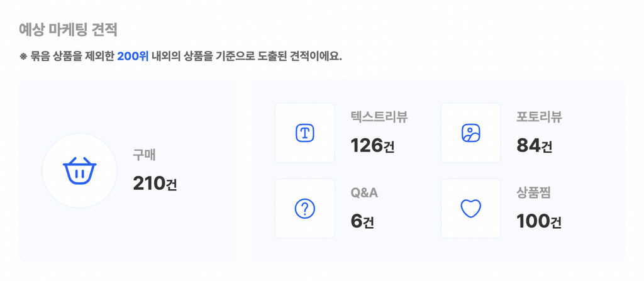Click the ※ symbol before the notice
644x281 pixels.
[x=23, y=57]
